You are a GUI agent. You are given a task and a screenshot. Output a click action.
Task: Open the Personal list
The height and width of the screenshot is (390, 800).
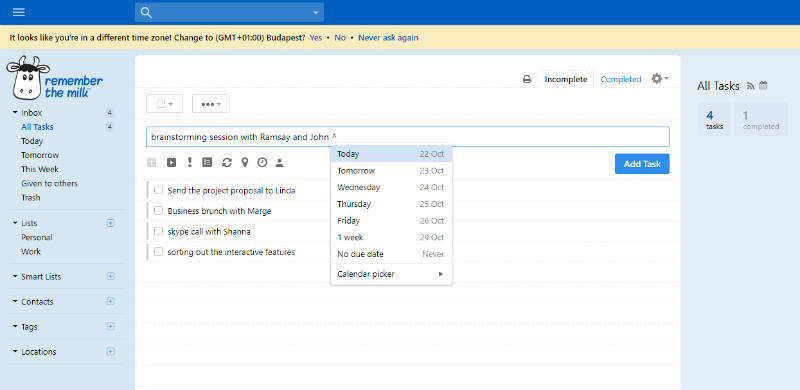[x=37, y=237]
